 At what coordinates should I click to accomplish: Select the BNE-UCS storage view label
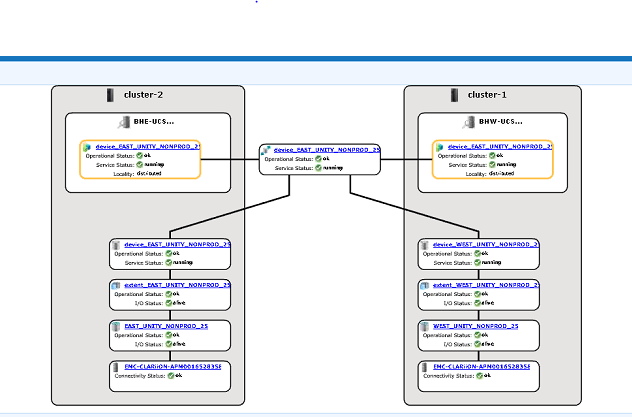pyautogui.click(x=154, y=122)
